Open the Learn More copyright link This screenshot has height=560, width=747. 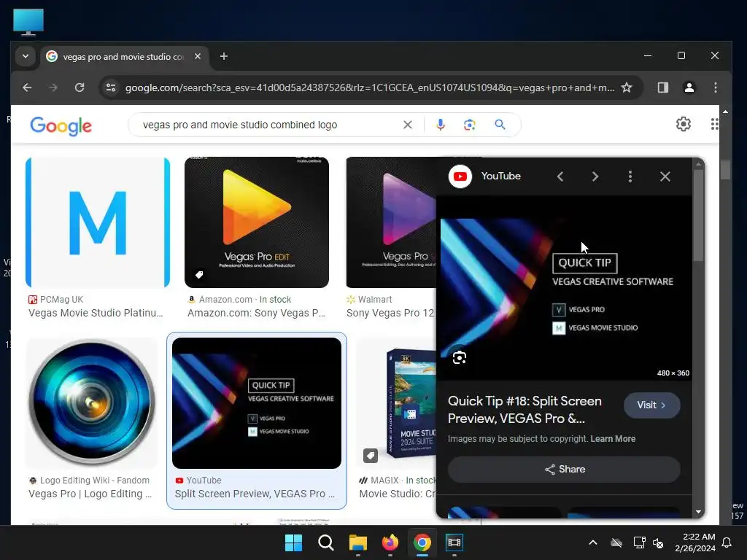pyautogui.click(x=613, y=439)
